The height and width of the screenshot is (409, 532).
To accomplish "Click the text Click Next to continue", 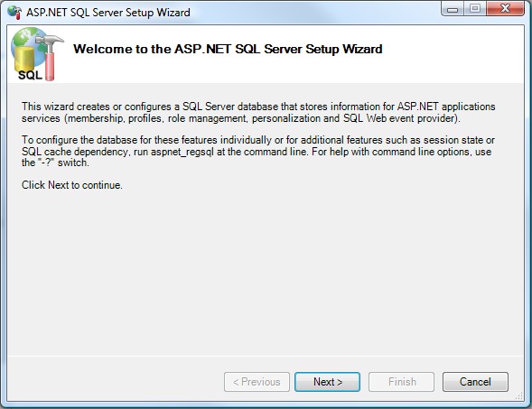I will (72, 185).
